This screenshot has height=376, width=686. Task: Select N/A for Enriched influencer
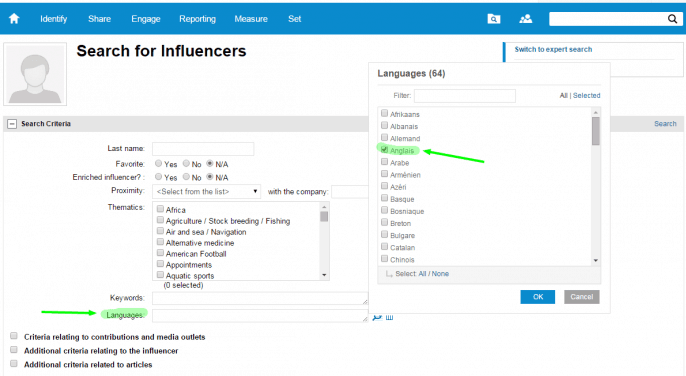[210, 177]
